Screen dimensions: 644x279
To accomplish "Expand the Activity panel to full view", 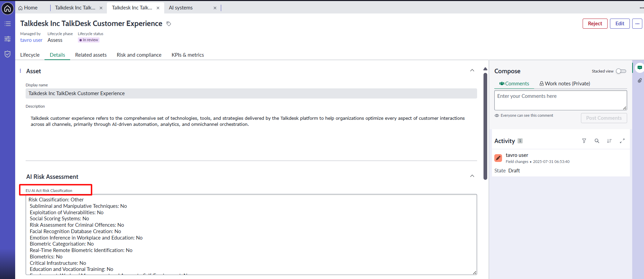I will click(622, 141).
